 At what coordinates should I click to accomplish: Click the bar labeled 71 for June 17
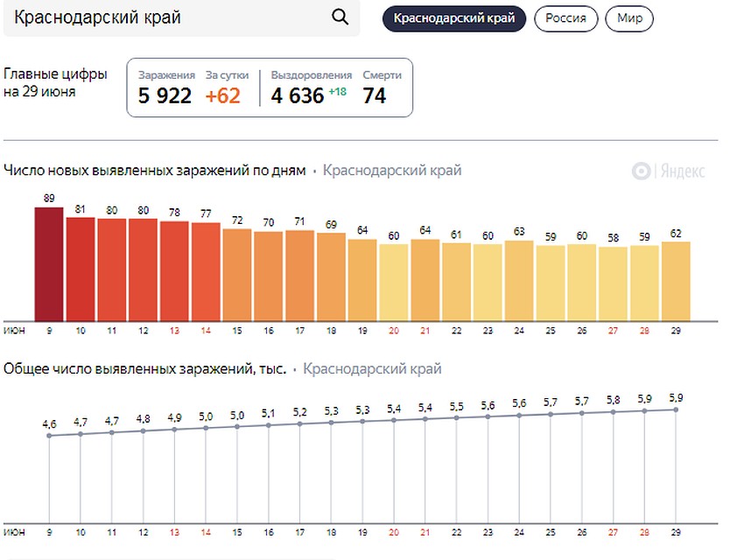(x=300, y=276)
